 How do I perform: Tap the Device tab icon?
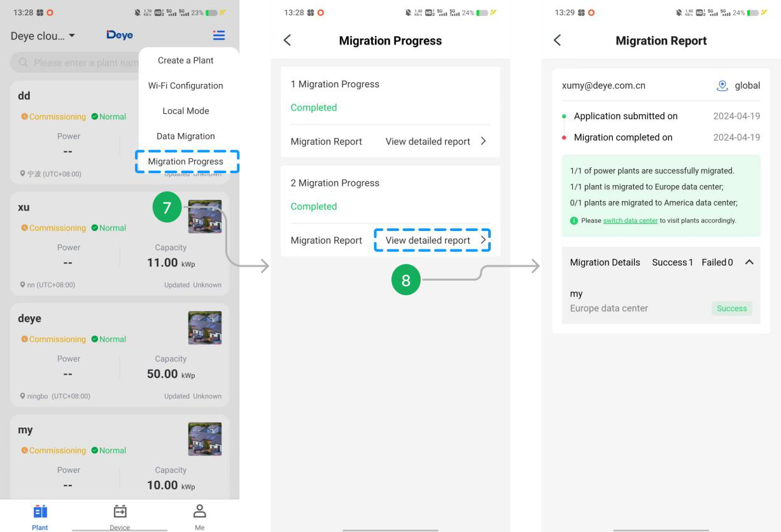click(120, 512)
